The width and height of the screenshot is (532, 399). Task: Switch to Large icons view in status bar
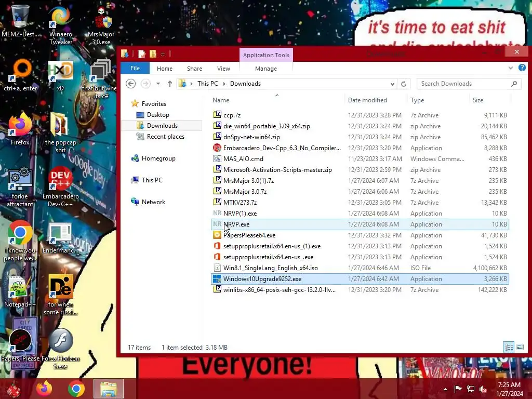click(520, 347)
